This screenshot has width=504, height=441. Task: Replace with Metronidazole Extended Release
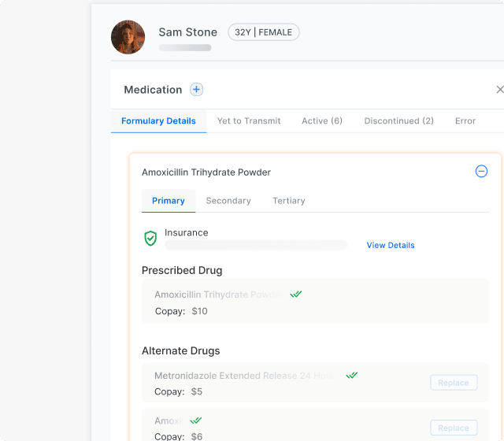[454, 383]
